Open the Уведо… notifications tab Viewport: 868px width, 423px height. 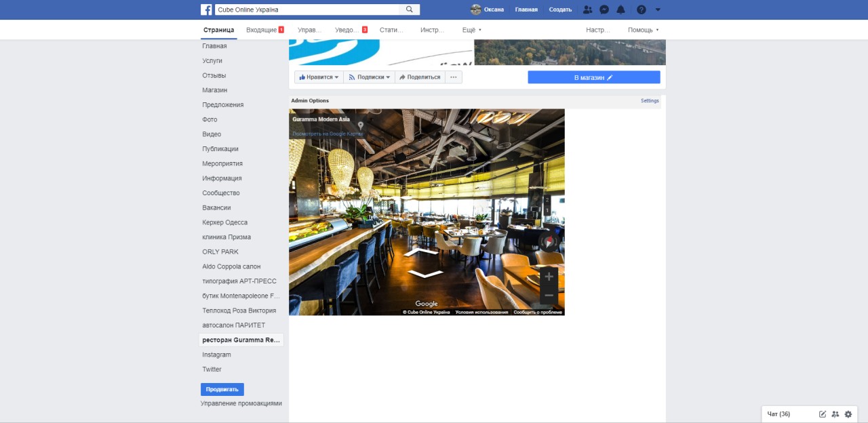tap(351, 30)
